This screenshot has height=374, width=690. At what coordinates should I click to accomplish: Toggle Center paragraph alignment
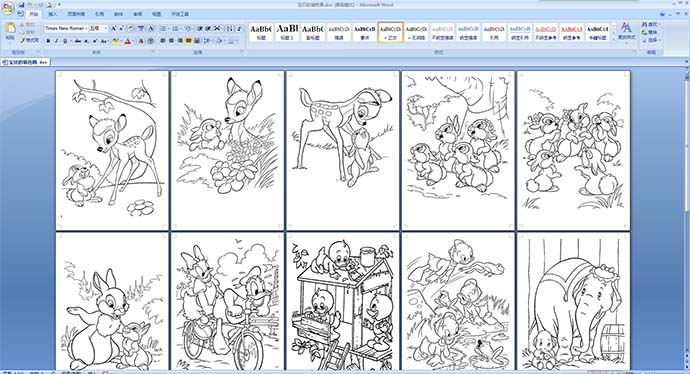171,41
